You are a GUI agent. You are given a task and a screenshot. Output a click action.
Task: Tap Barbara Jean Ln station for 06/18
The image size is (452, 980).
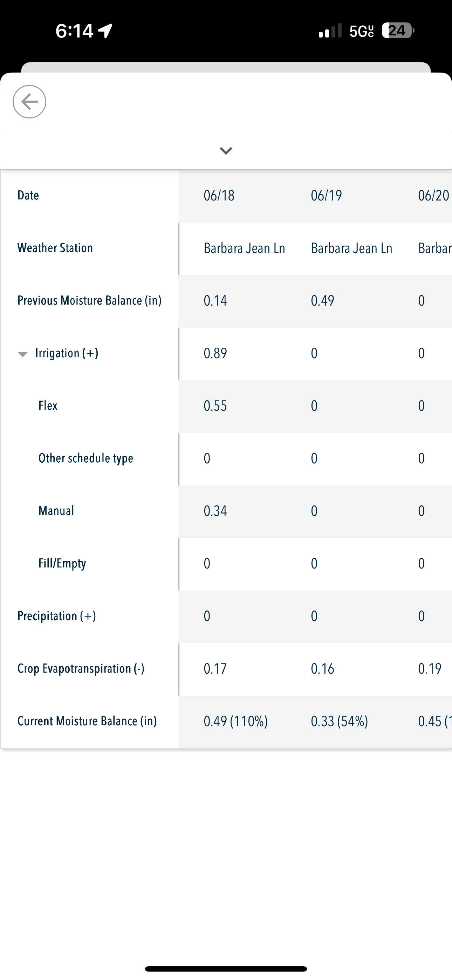click(244, 248)
